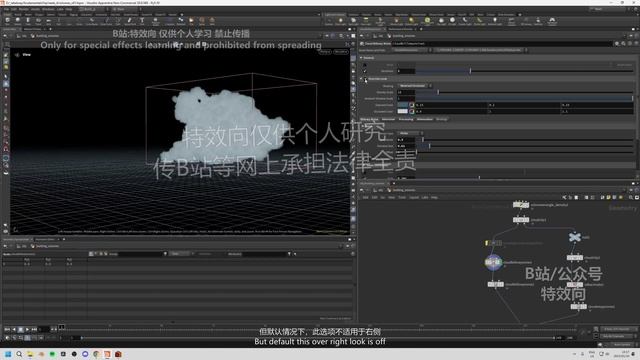Click the Density Scale slider handle
This screenshot has width=640, height=360.
click(438, 92)
